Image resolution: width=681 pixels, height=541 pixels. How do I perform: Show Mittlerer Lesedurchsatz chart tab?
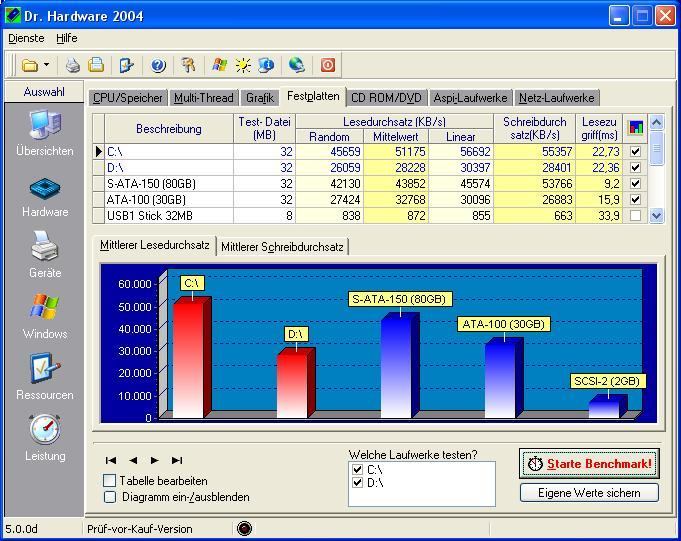click(155, 245)
